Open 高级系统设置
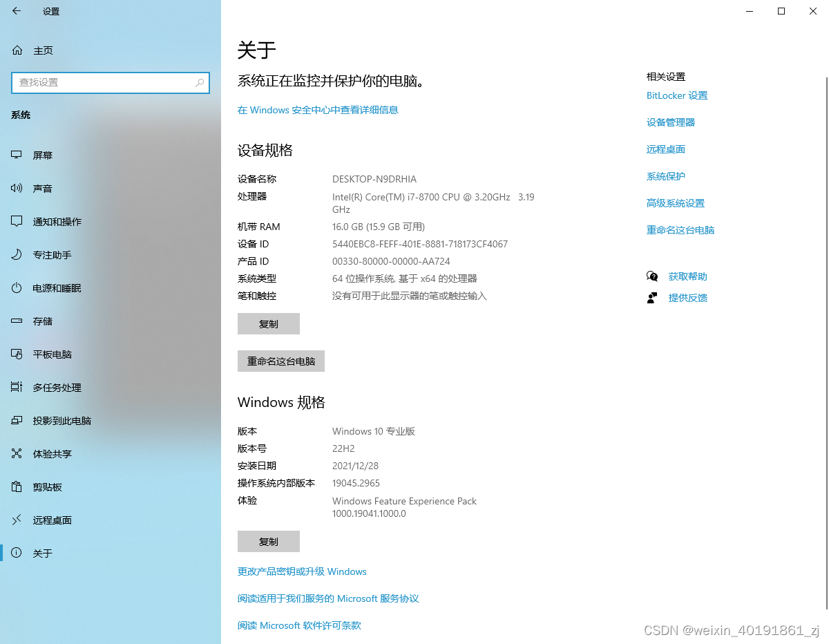 pos(676,202)
